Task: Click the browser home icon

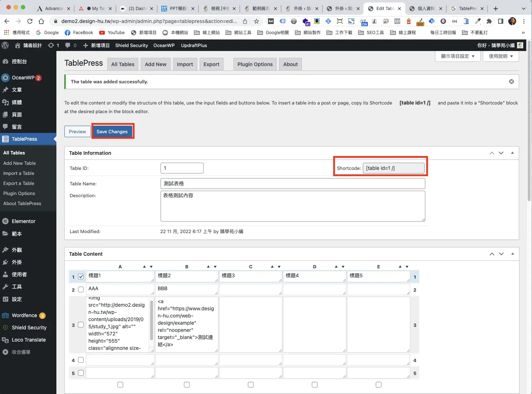Action: coord(41,21)
